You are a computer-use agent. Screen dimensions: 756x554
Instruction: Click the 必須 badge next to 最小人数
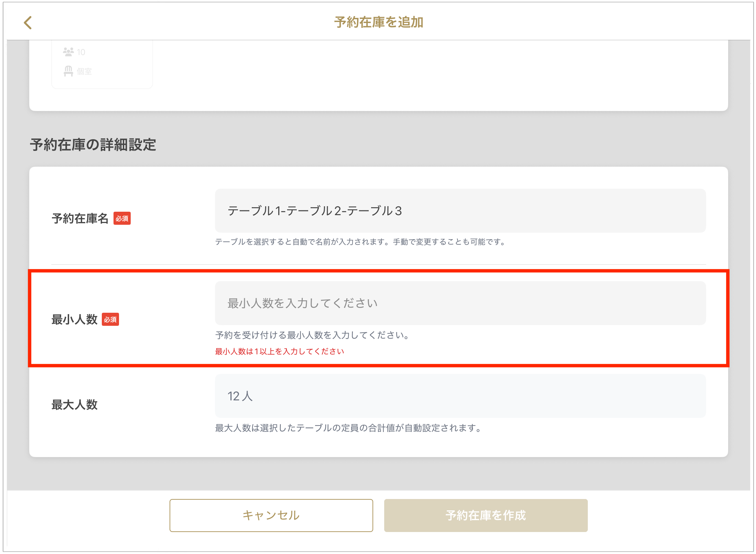click(110, 320)
